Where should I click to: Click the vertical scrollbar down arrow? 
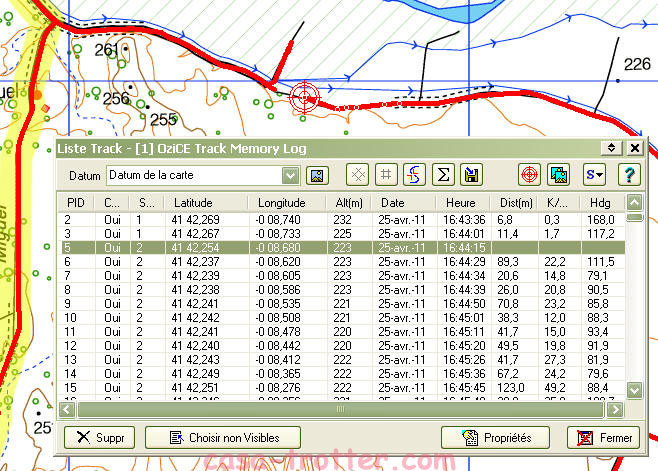634,390
